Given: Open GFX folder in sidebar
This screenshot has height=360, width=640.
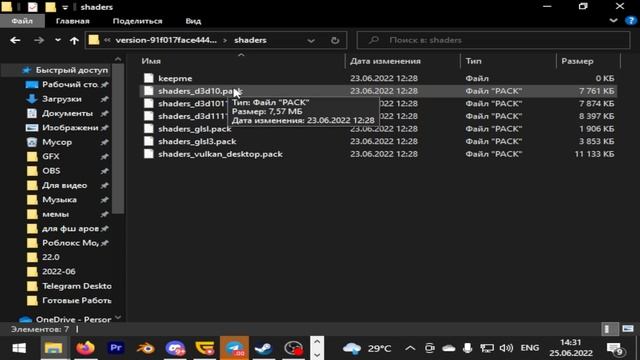Looking at the screenshot, I should click(x=51, y=156).
